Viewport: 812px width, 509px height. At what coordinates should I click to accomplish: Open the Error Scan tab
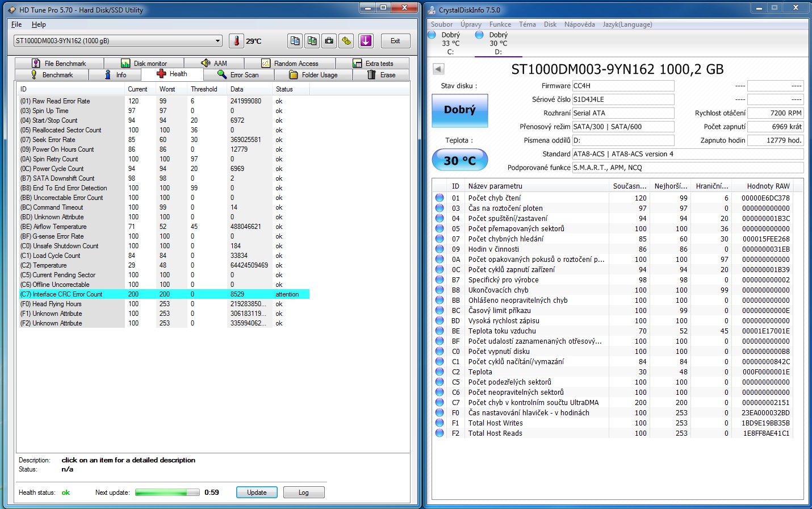(238, 74)
